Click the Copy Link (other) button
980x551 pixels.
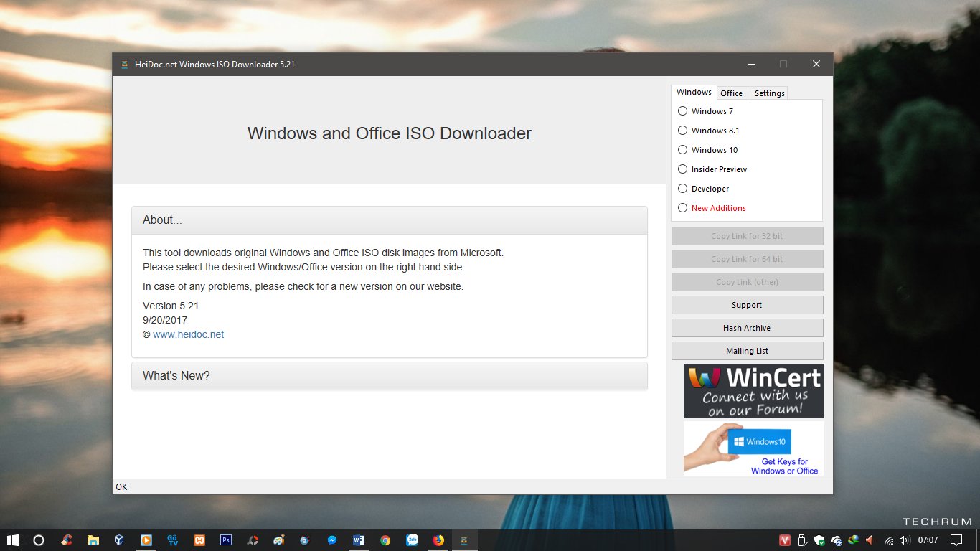click(747, 282)
